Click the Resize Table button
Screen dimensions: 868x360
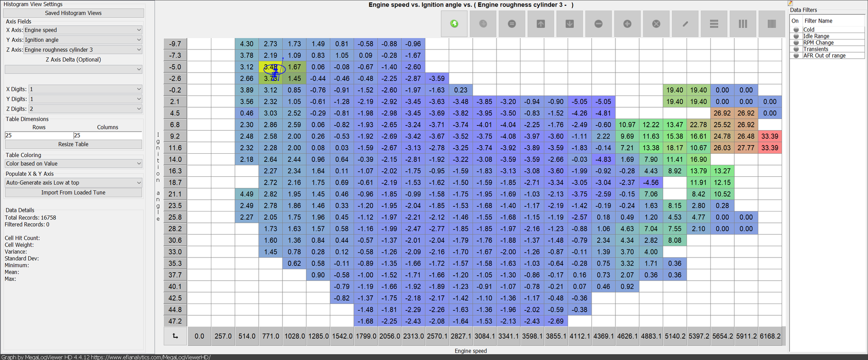[73, 144]
